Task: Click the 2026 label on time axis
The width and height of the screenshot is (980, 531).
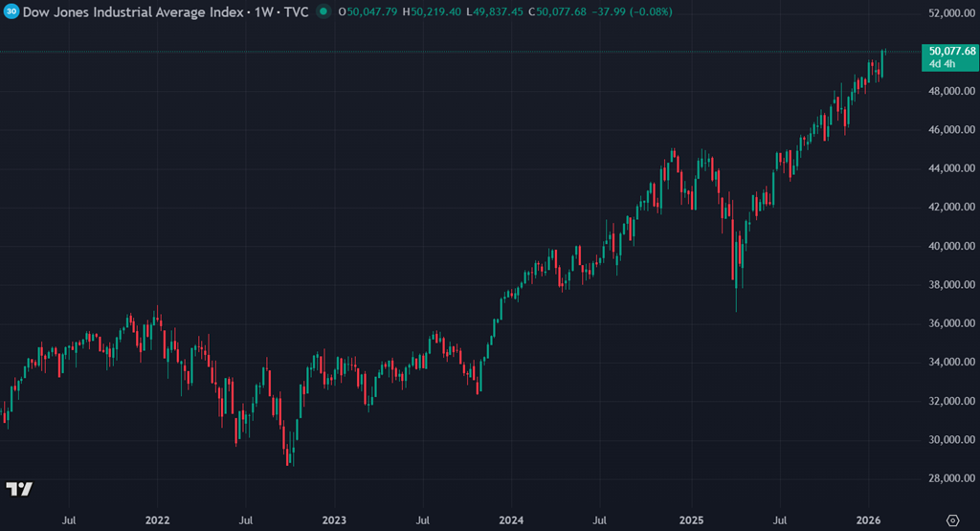Action: click(x=866, y=520)
